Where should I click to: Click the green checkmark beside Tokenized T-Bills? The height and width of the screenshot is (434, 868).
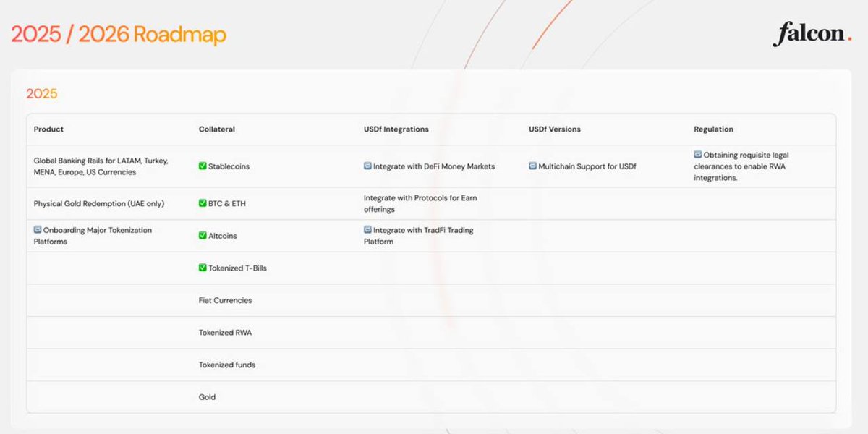click(x=203, y=268)
